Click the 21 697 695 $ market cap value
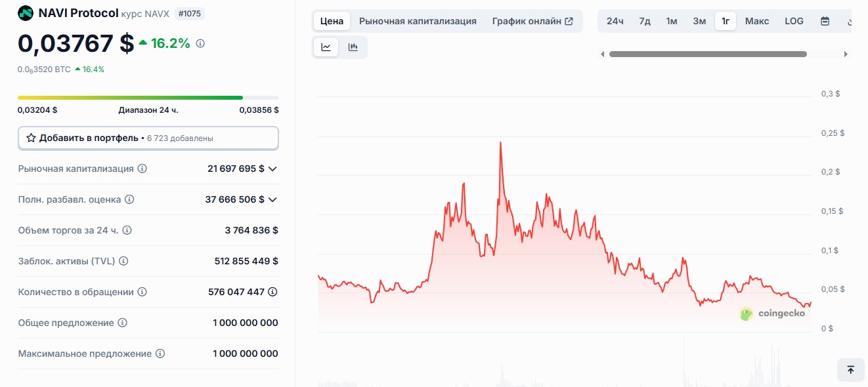The width and height of the screenshot is (868, 387). coord(236,169)
